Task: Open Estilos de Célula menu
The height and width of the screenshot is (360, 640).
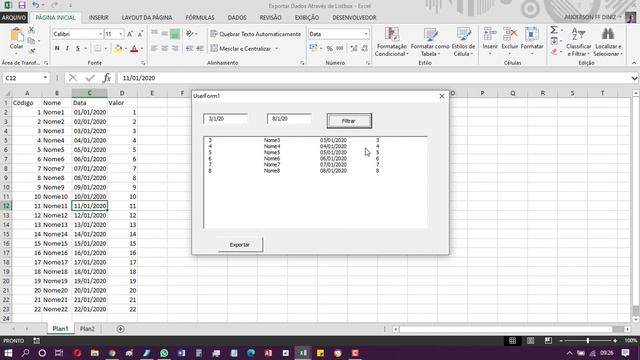Action: (463, 42)
